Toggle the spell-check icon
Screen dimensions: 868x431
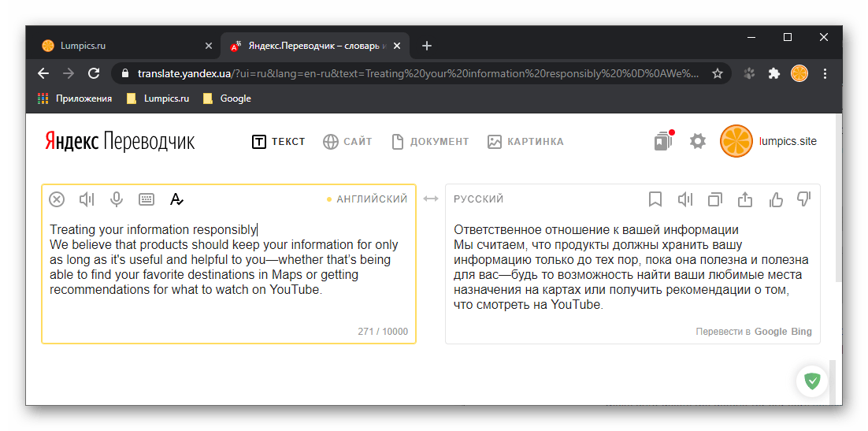(176, 199)
